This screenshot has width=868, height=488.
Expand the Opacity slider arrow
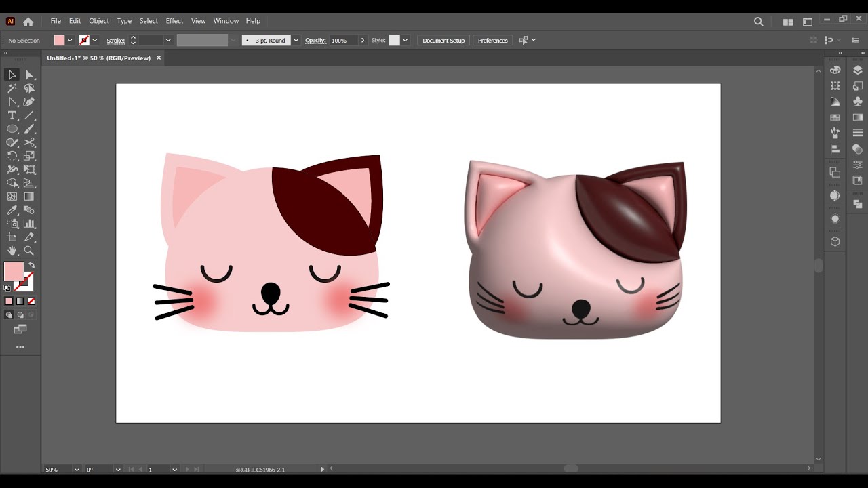(363, 41)
